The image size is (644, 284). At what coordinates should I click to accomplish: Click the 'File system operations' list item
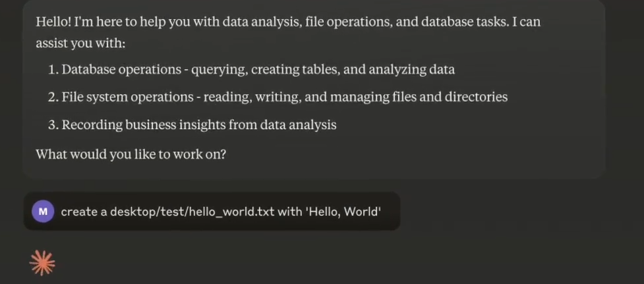[x=278, y=98]
